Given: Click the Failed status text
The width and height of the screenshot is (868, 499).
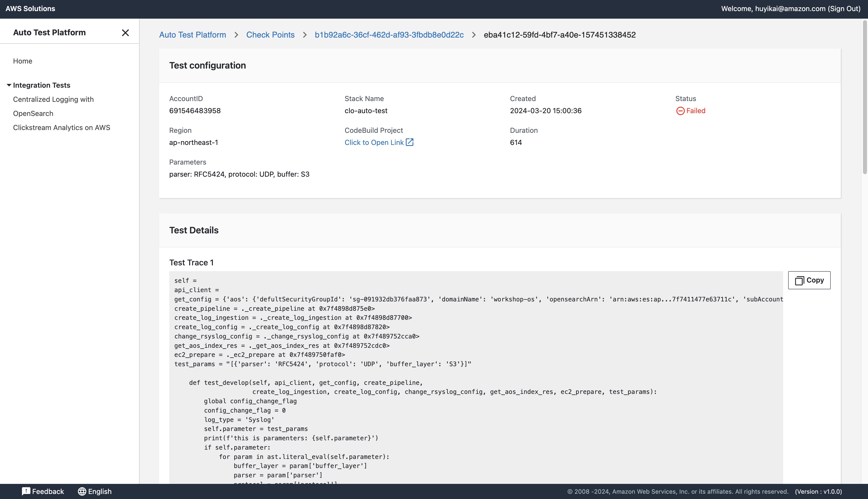Looking at the screenshot, I should [696, 111].
